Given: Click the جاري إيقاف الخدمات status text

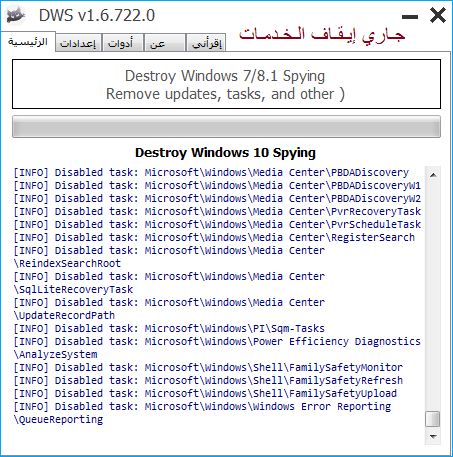Looking at the screenshot, I should [x=322, y=35].
